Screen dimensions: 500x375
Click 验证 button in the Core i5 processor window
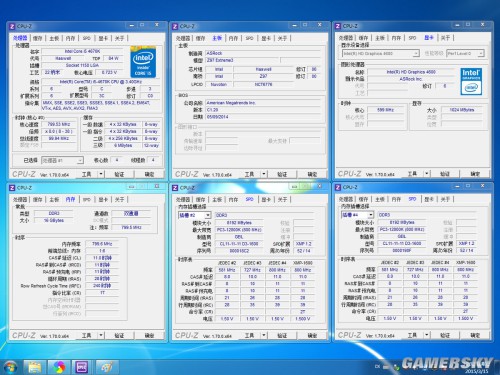coord(119,174)
